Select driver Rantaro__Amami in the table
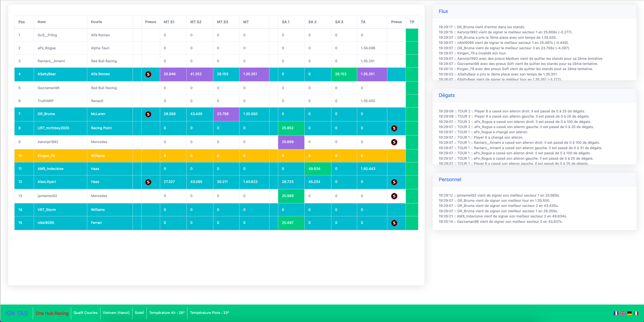This screenshot has height=322, width=644. point(51,61)
